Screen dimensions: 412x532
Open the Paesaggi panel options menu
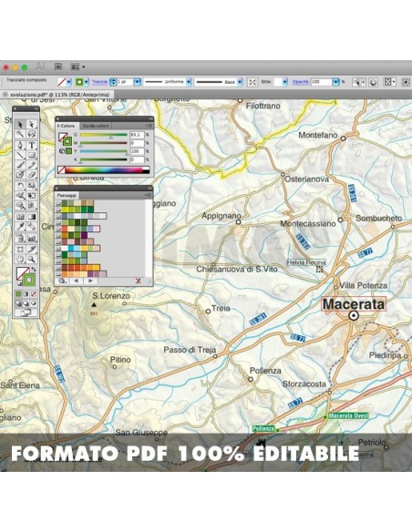pyautogui.click(x=149, y=196)
